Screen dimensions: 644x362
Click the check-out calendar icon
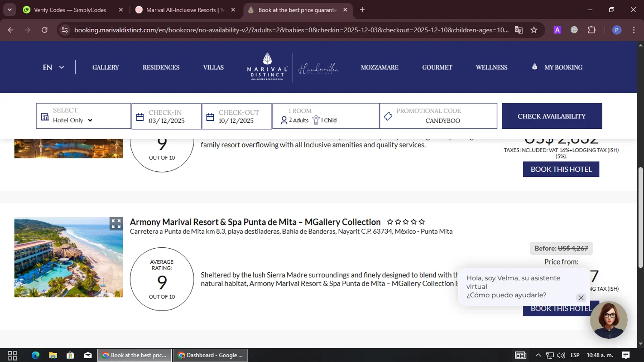210,117
